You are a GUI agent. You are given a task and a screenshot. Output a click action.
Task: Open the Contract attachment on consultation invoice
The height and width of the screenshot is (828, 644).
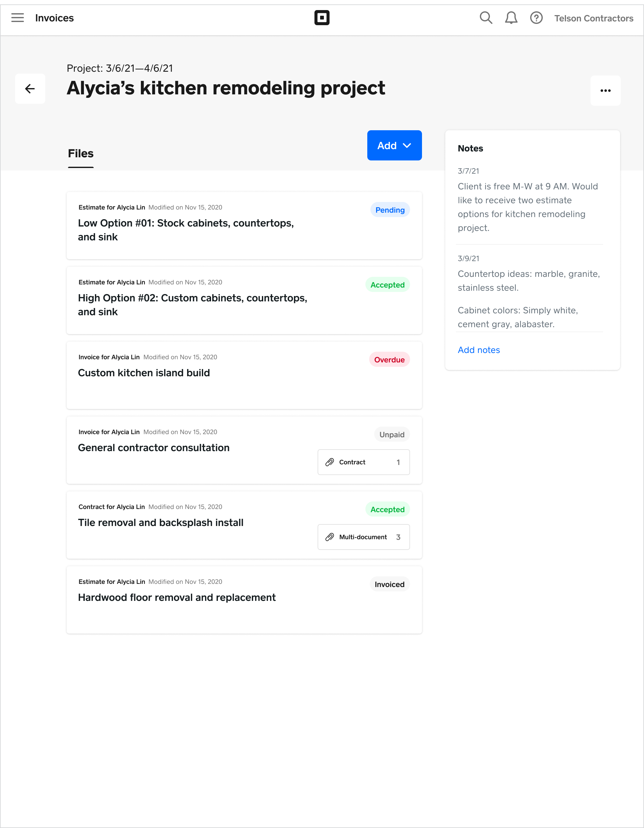point(363,462)
